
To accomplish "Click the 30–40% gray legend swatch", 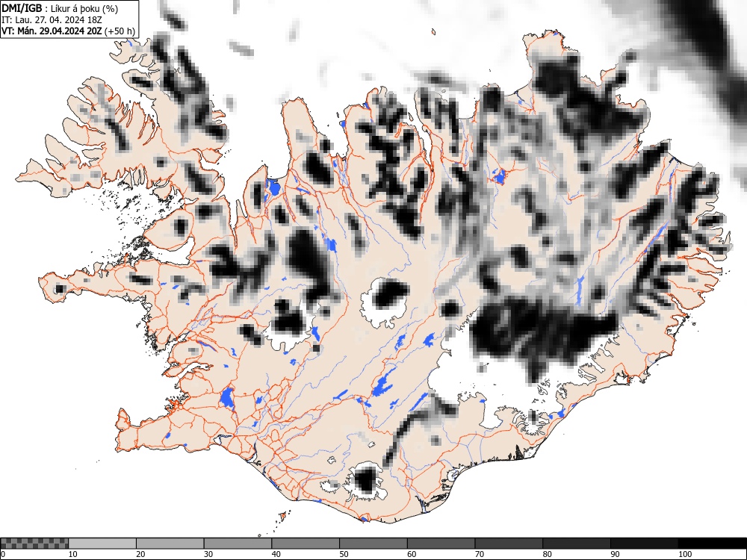I will point(238,544).
